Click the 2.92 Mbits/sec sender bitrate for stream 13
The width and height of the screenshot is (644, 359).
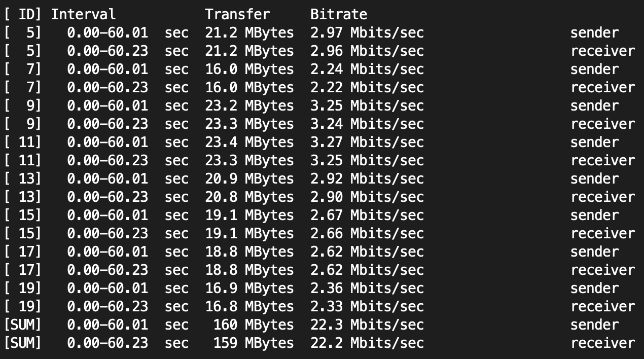367,179
